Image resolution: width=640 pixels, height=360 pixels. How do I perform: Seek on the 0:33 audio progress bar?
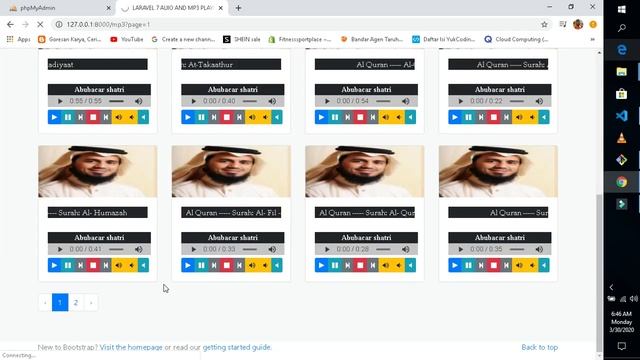click(x=250, y=249)
